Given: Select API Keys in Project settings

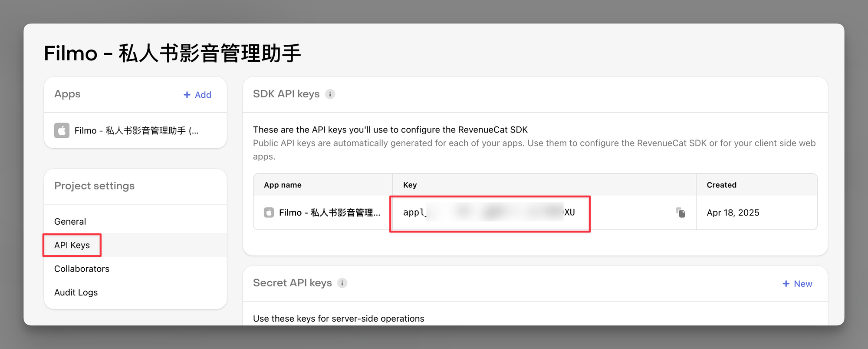Looking at the screenshot, I should [x=72, y=245].
